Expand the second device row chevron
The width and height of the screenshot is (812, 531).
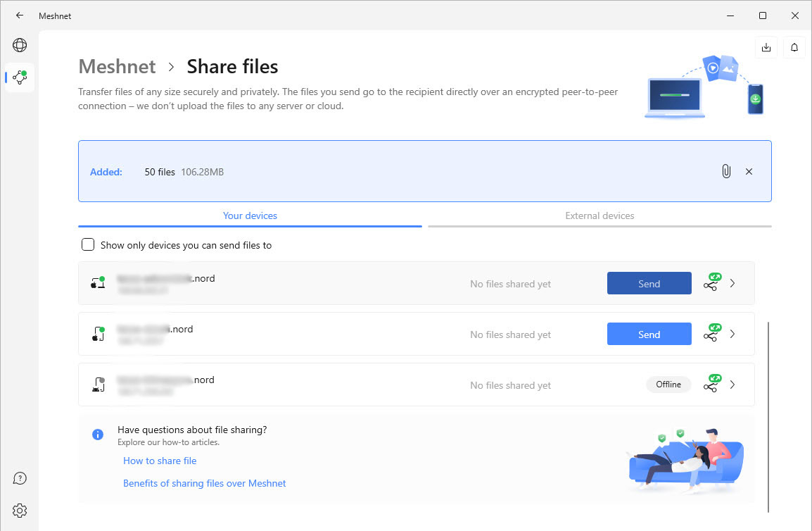732,334
